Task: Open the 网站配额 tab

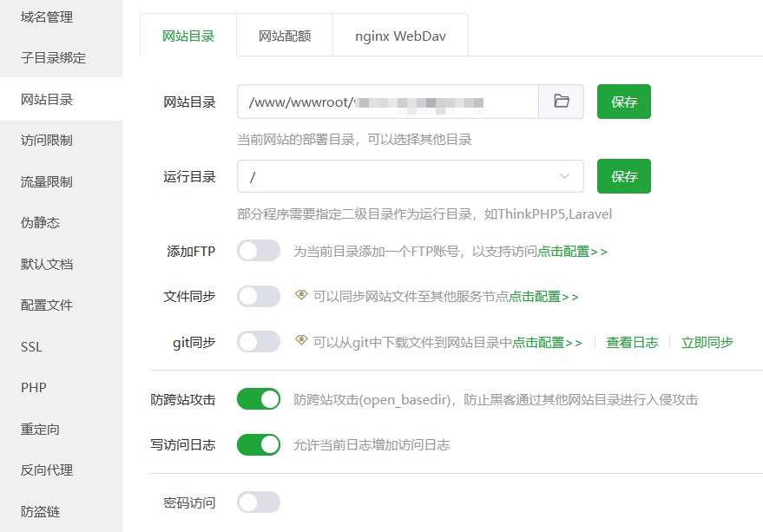Action: tap(285, 36)
